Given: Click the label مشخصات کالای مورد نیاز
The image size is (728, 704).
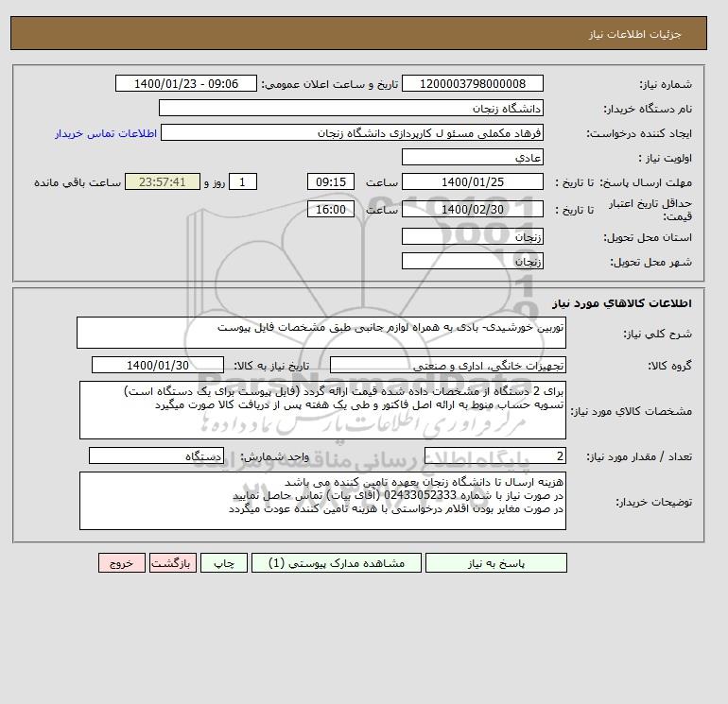Looking at the screenshot, I should (631, 411).
